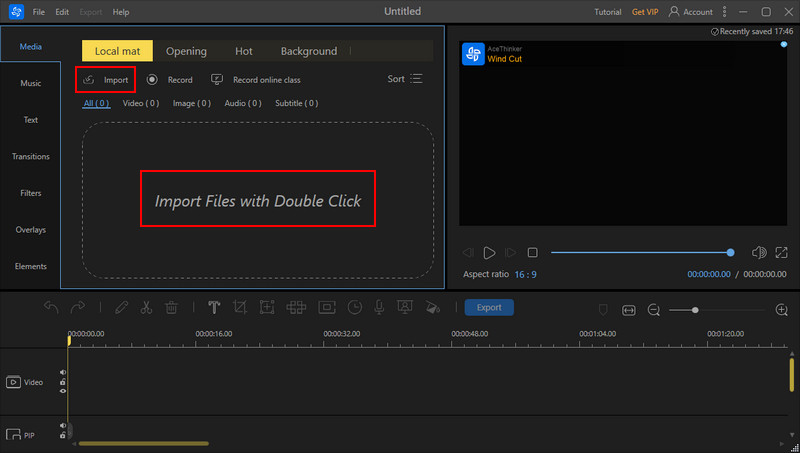Filter media by Video ( 0 )
Screen dimensions: 800x453
[x=141, y=103]
